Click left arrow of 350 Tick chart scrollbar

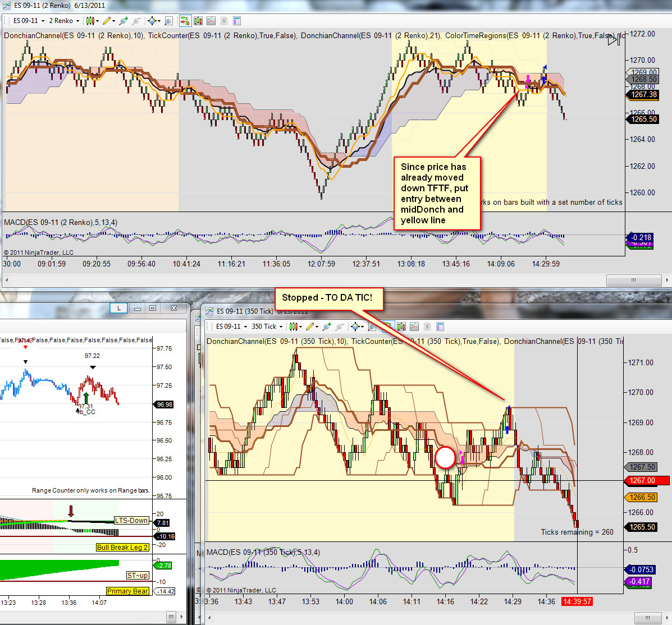pos(209,618)
